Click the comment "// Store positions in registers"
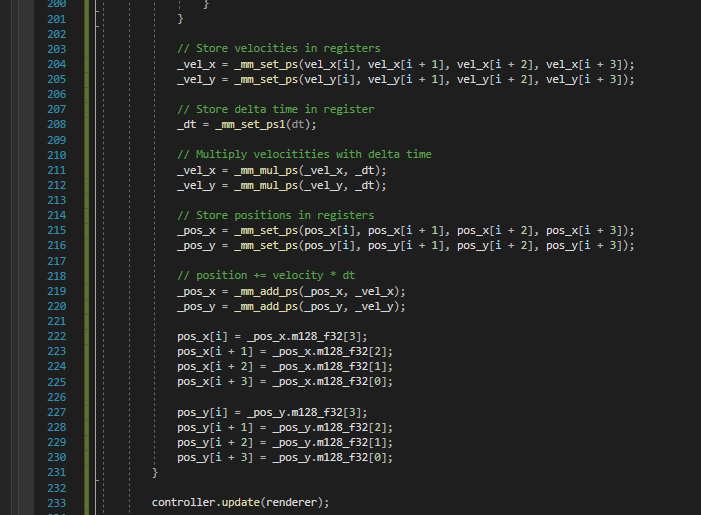 pyautogui.click(x=276, y=215)
